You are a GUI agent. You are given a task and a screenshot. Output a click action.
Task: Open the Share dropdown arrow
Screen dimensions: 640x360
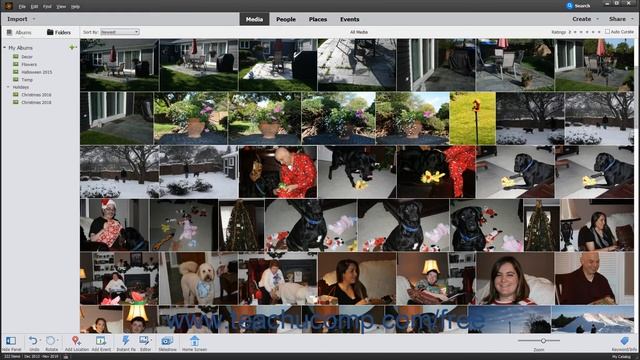(x=632, y=19)
